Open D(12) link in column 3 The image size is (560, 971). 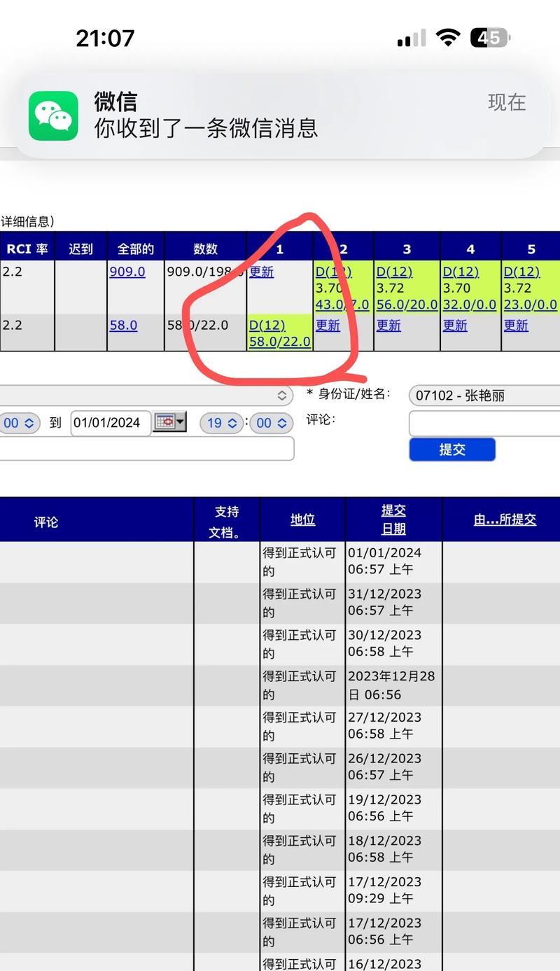(394, 272)
